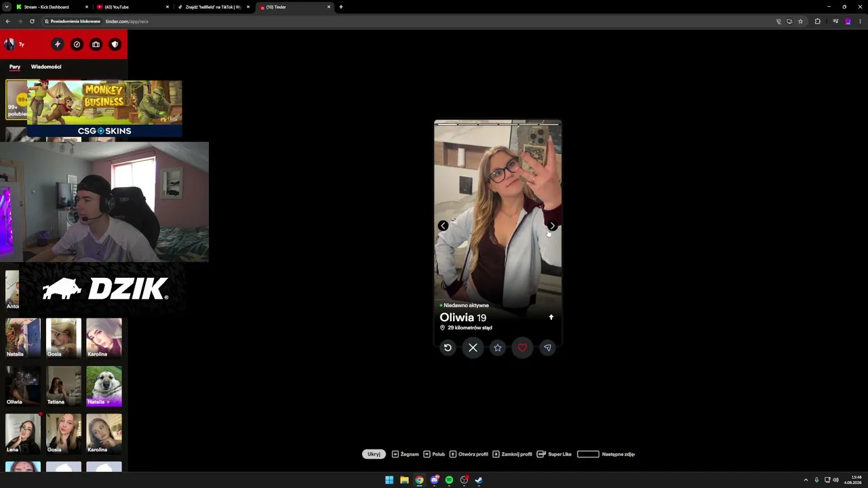Click the Super Like shortcut hint
Viewport: 868px width, 488px height.
[x=554, y=454]
